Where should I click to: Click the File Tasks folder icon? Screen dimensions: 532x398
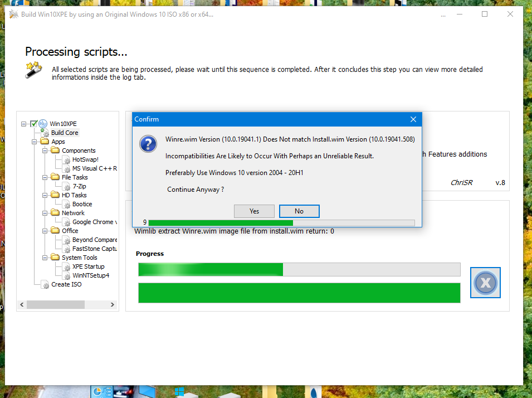tap(55, 177)
